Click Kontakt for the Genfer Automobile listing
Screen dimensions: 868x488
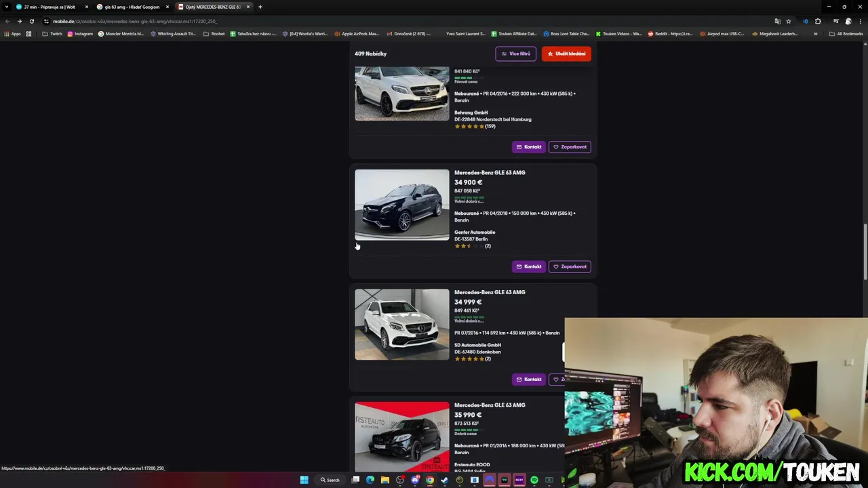click(x=529, y=266)
